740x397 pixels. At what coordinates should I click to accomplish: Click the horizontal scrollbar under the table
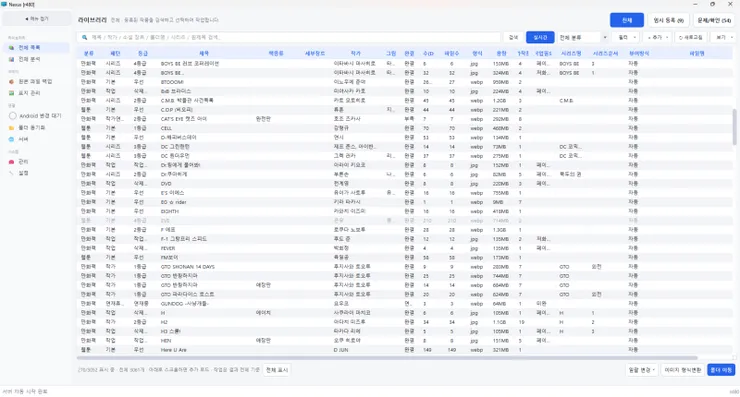pyautogui.click(x=387, y=358)
